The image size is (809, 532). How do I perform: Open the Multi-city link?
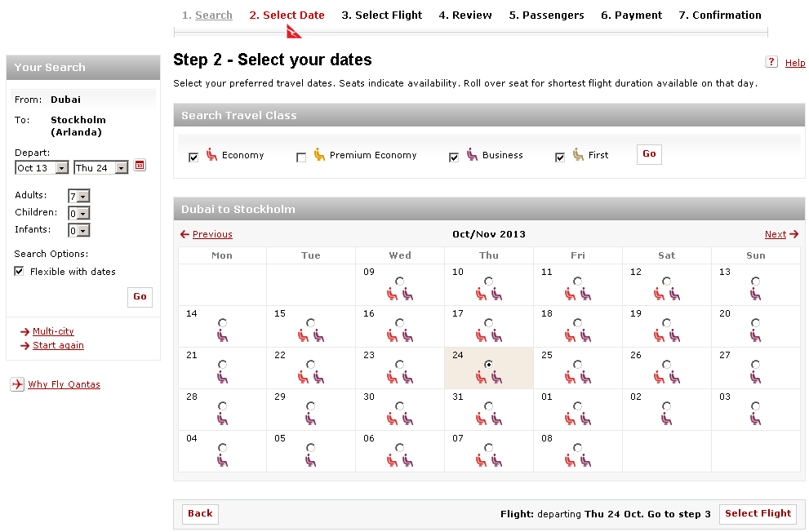pos(53,331)
